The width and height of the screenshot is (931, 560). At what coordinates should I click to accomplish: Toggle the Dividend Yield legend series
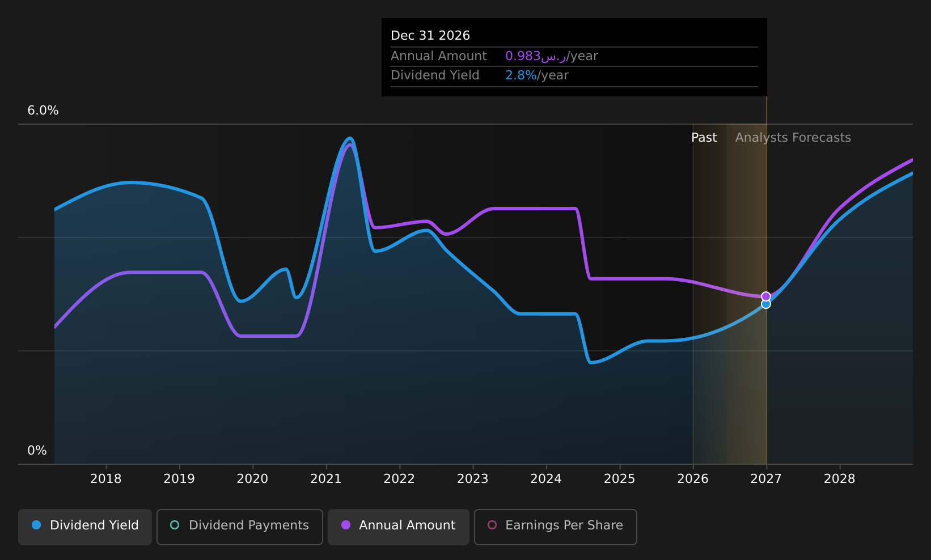[85, 527]
